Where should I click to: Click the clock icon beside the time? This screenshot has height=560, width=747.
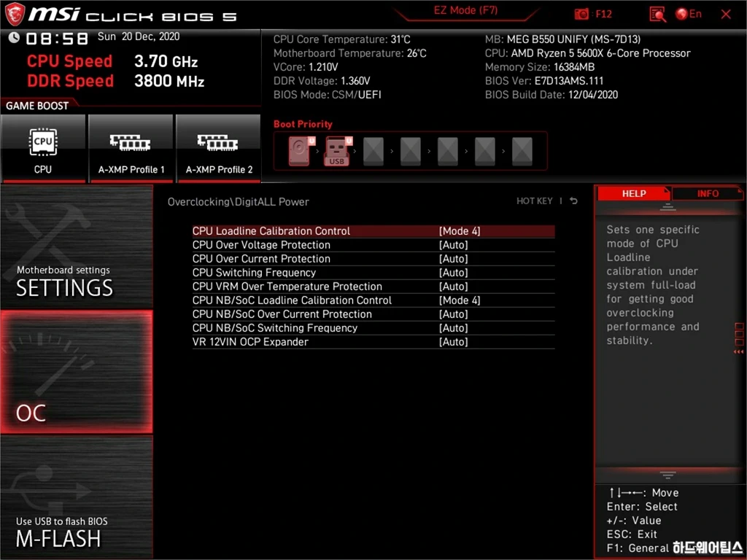[14, 37]
